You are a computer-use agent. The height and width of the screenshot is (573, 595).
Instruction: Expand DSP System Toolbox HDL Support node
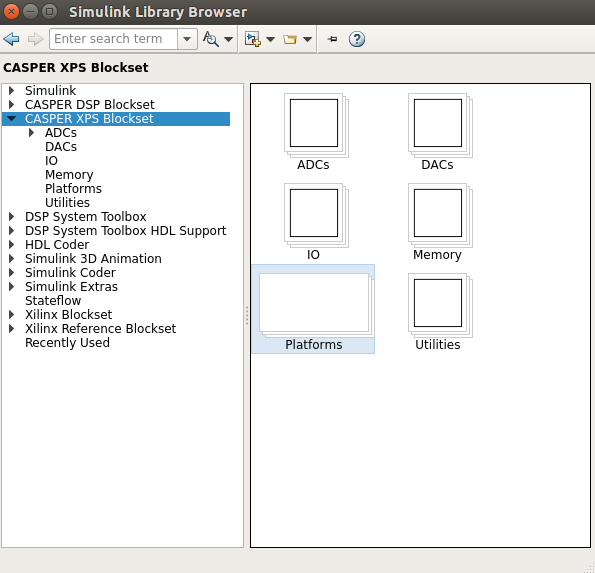[x=12, y=230]
